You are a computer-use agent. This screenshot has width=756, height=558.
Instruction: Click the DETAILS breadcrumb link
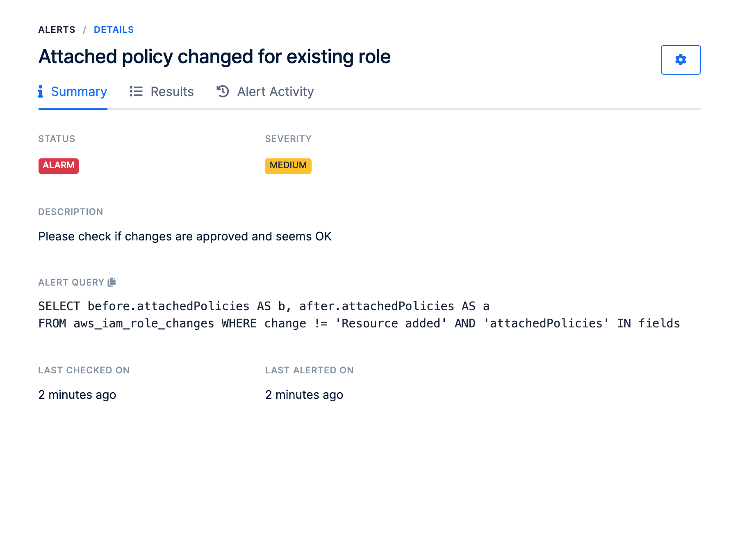pyautogui.click(x=114, y=30)
